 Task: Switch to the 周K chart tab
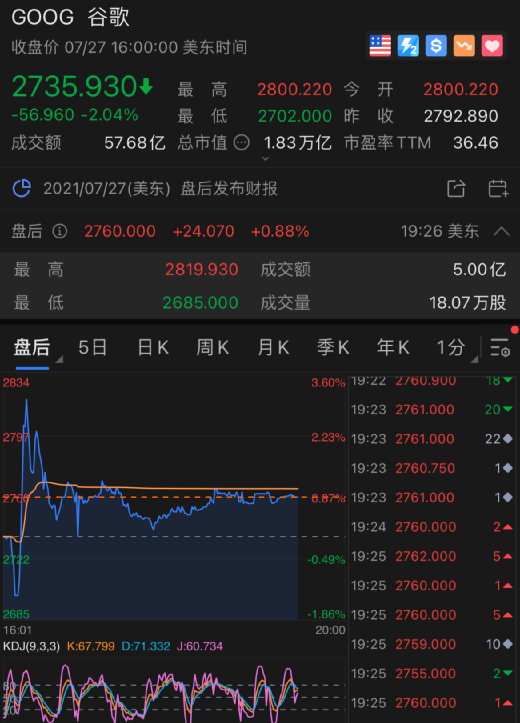213,347
